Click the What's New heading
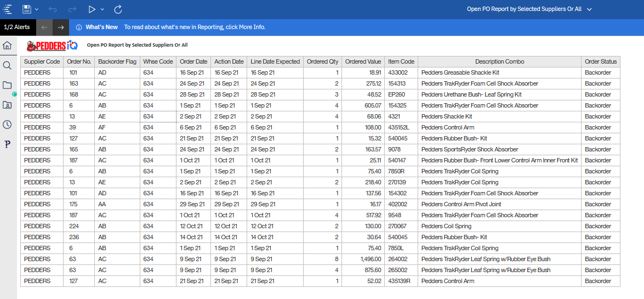The height and width of the screenshot is (299, 644). coord(101,27)
